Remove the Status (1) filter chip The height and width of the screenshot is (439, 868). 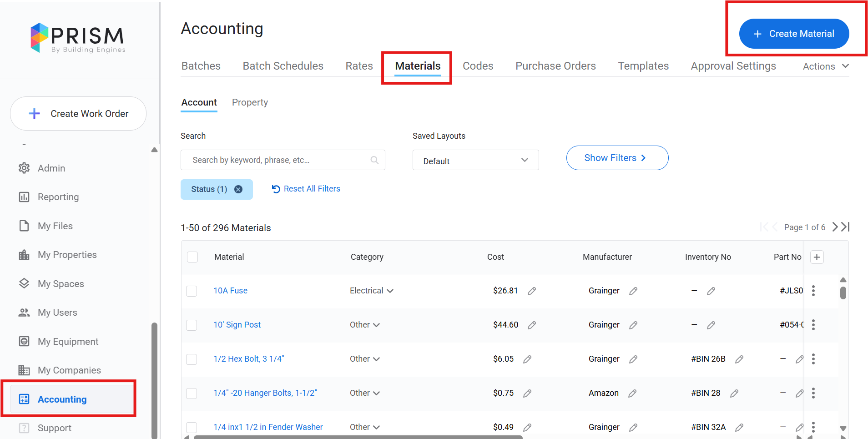(x=238, y=189)
